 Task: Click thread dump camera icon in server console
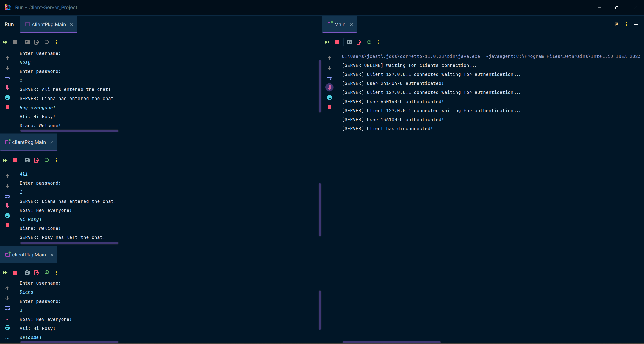click(x=349, y=42)
